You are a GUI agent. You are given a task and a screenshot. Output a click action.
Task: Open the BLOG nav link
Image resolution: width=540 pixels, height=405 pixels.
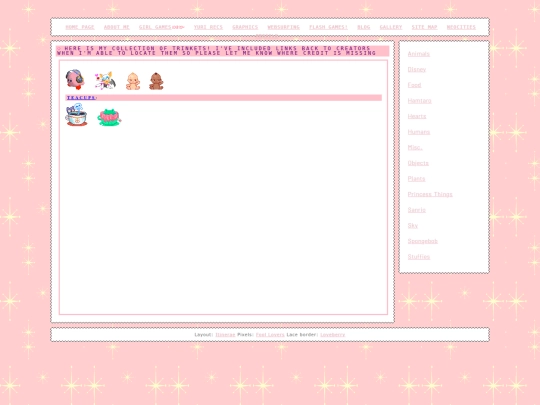(x=364, y=27)
